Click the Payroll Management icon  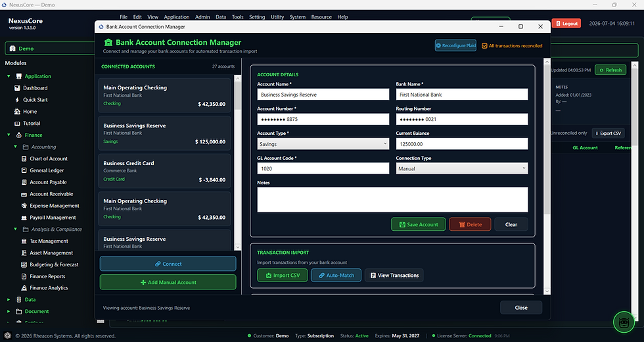click(24, 218)
